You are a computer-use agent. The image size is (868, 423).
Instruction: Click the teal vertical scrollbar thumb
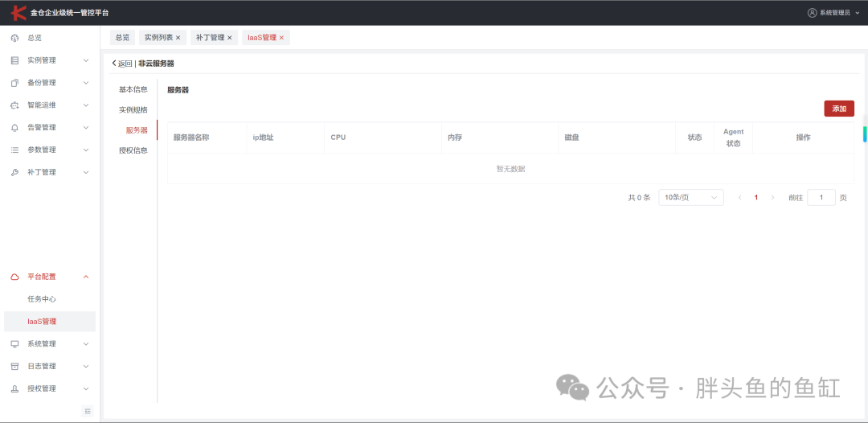tap(865, 134)
